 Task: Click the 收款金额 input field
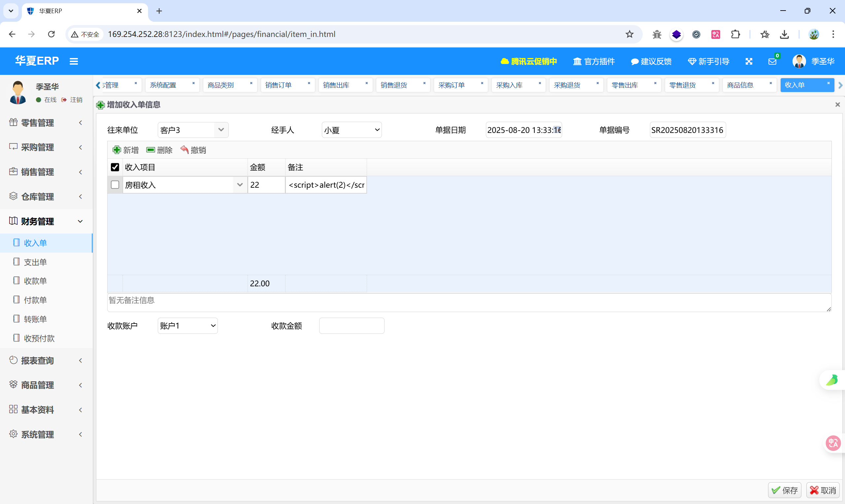pos(352,326)
